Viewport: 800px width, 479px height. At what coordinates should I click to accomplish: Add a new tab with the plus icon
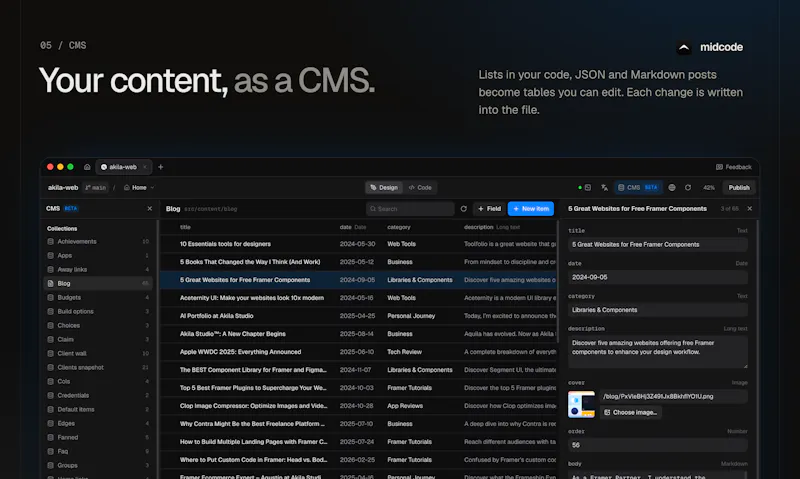click(x=161, y=167)
